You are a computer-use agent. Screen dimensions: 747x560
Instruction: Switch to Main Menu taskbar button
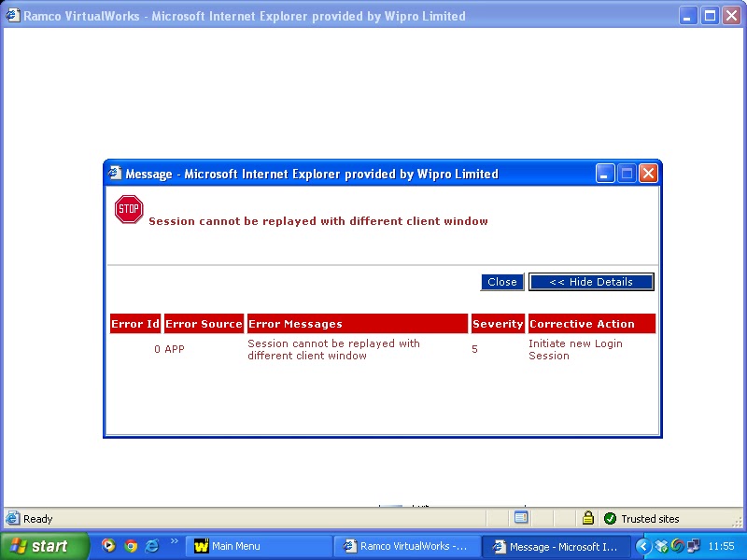pyautogui.click(x=258, y=546)
